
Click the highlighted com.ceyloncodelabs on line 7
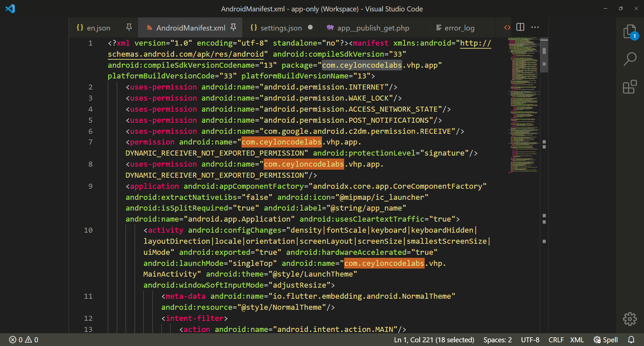281,142
